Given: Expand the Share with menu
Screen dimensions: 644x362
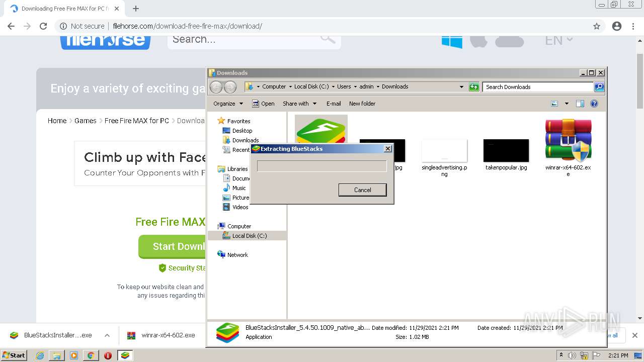Looking at the screenshot, I should (299, 104).
